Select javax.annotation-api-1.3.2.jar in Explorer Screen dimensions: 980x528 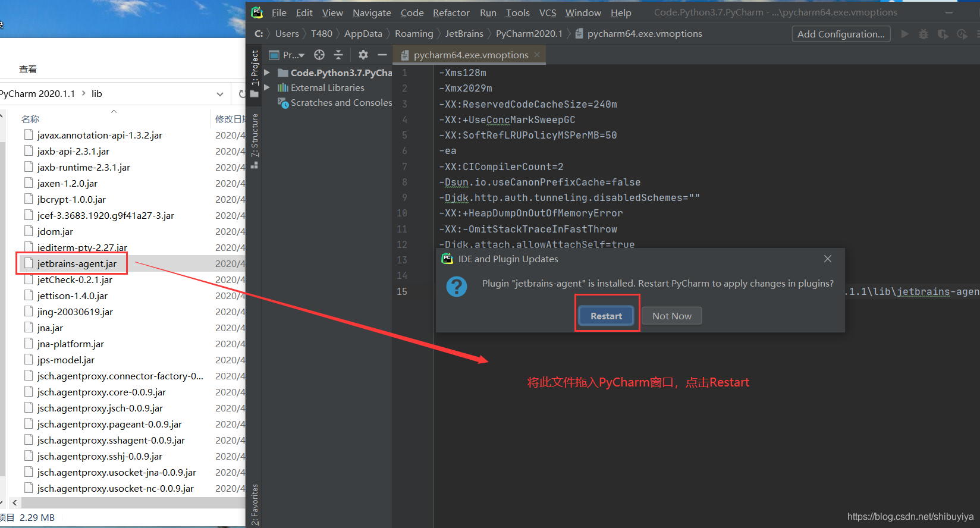coord(99,135)
